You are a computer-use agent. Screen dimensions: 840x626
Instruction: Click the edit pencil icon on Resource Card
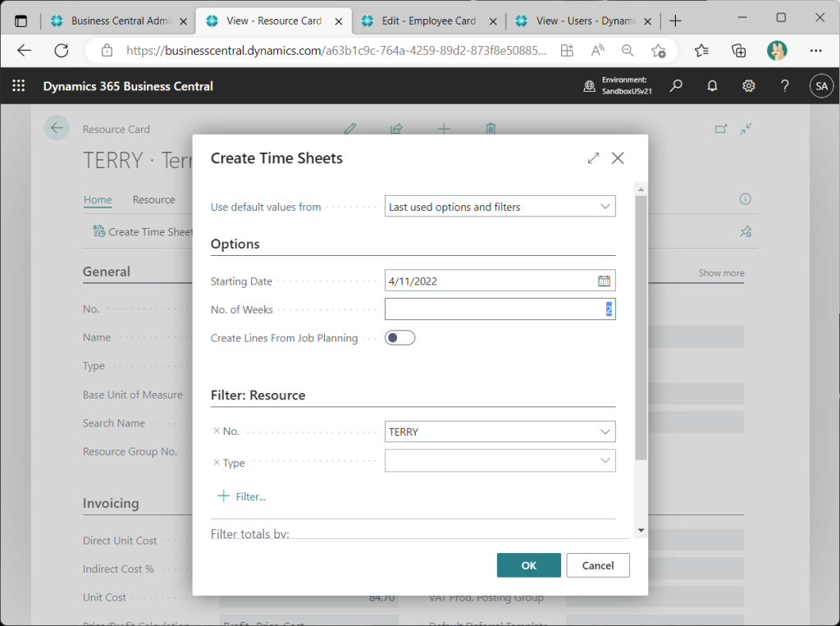point(349,129)
